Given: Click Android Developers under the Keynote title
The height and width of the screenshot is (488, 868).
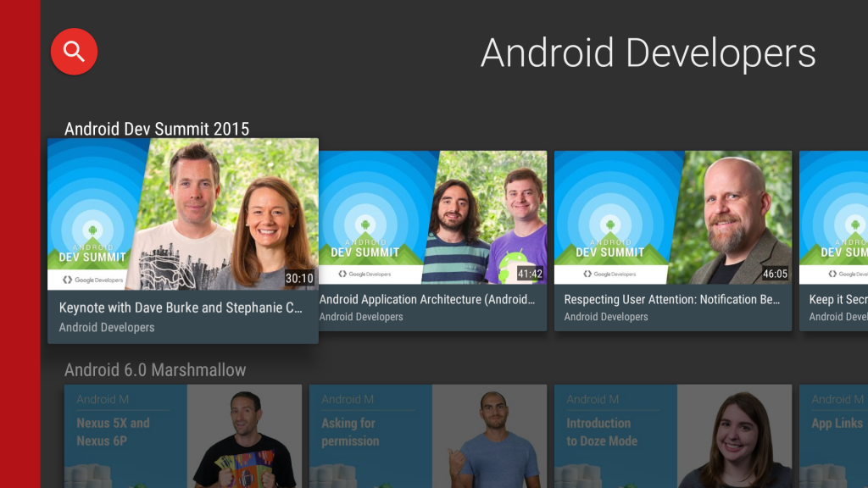Looking at the screenshot, I should tap(106, 328).
